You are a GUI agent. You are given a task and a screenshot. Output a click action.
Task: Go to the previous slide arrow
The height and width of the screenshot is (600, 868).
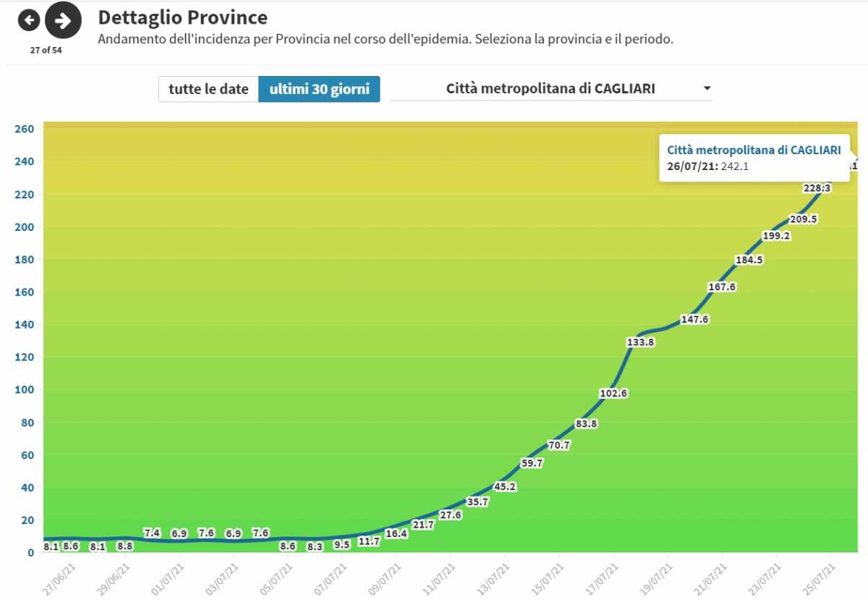click(28, 20)
